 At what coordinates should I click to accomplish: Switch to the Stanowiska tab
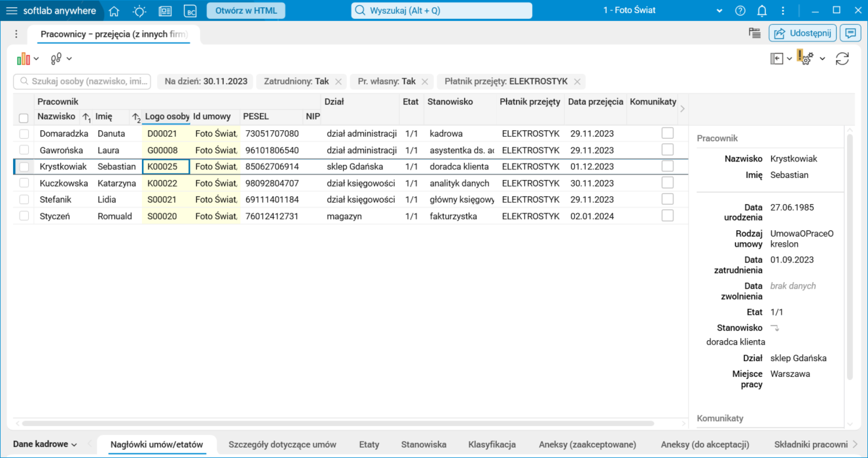(424, 444)
